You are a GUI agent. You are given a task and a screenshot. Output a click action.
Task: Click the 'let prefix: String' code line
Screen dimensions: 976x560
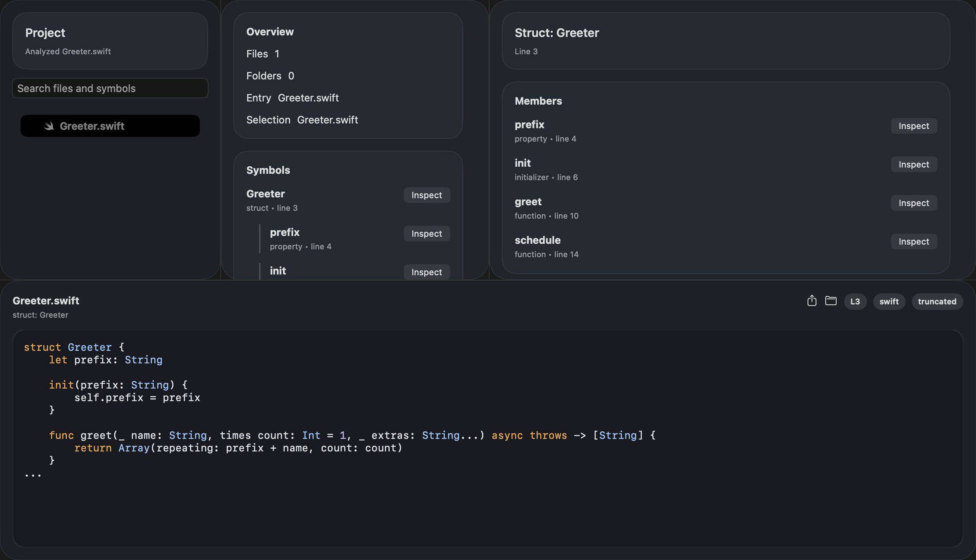[106, 360]
